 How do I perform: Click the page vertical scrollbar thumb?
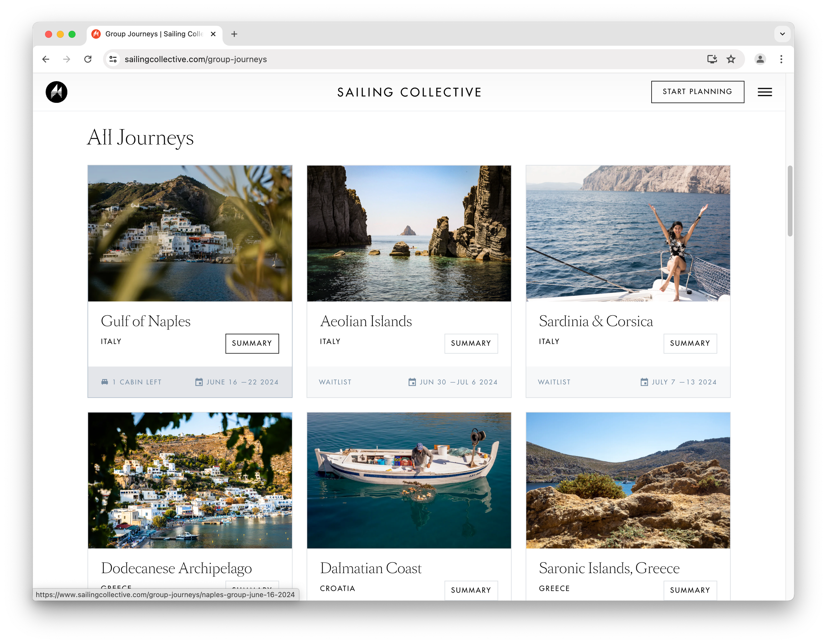pos(789,201)
